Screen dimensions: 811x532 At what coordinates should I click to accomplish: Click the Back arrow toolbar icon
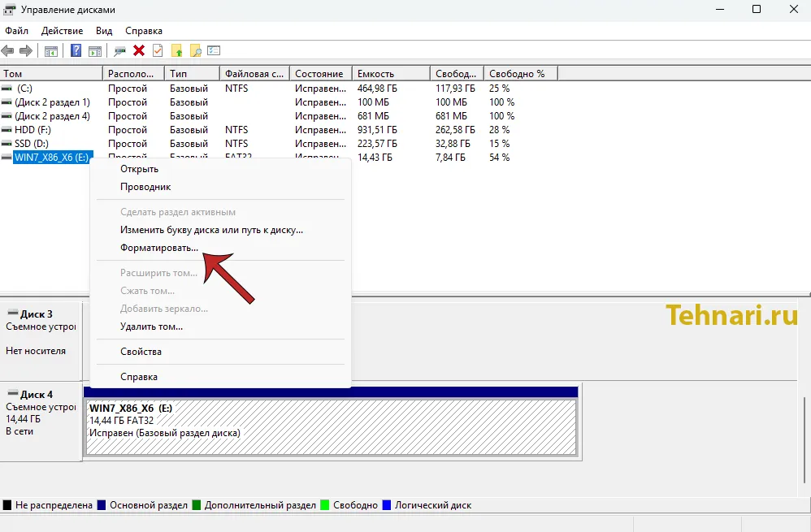7,50
